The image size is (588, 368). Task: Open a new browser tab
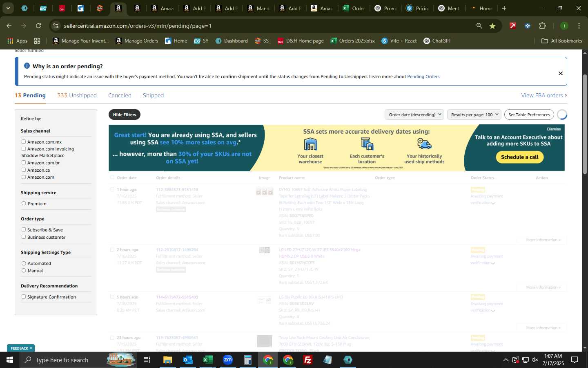(x=504, y=8)
